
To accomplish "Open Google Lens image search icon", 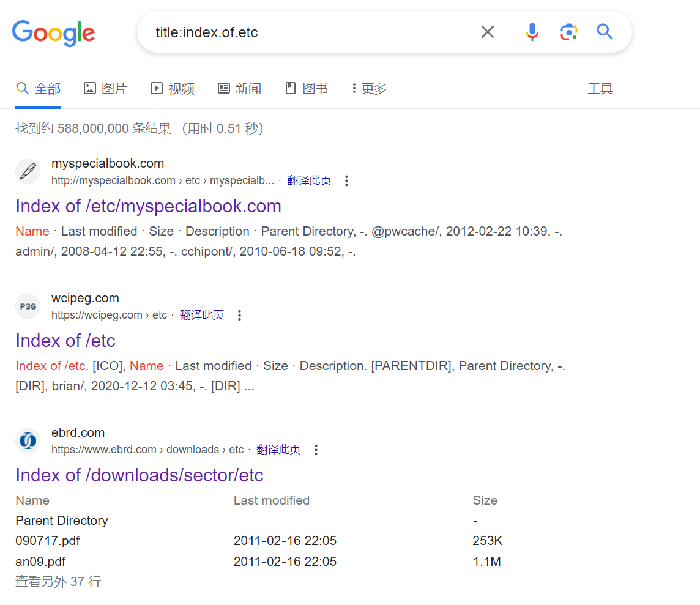I will click(568, 32).
